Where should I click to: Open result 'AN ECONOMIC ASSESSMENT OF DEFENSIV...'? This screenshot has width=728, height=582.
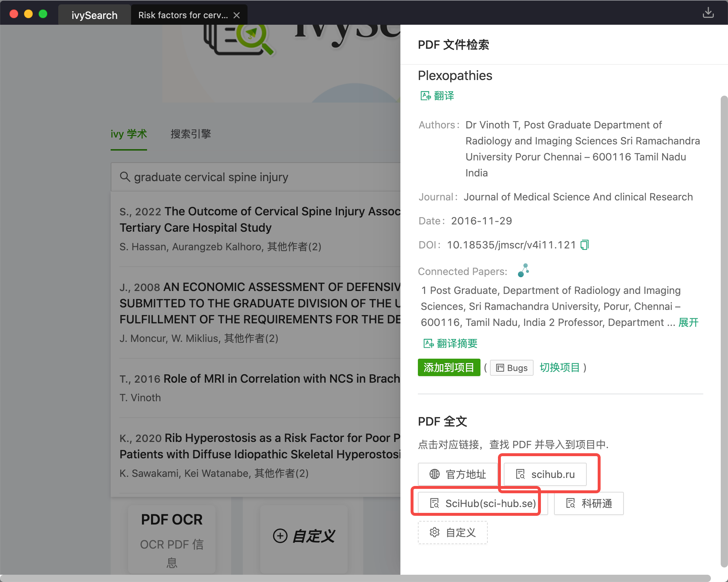pos(260,303)
